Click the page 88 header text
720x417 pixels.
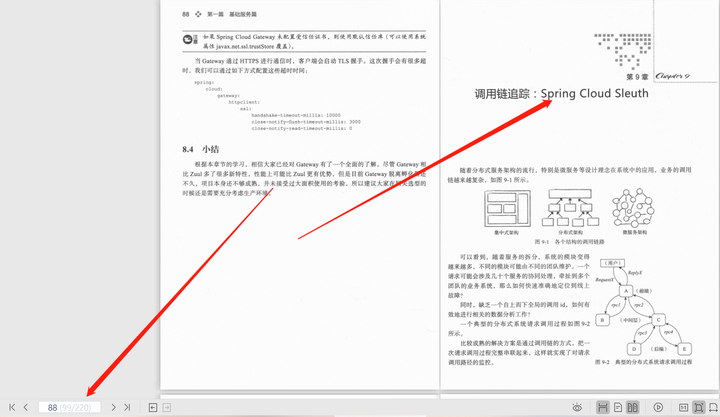tap(219, 14)
